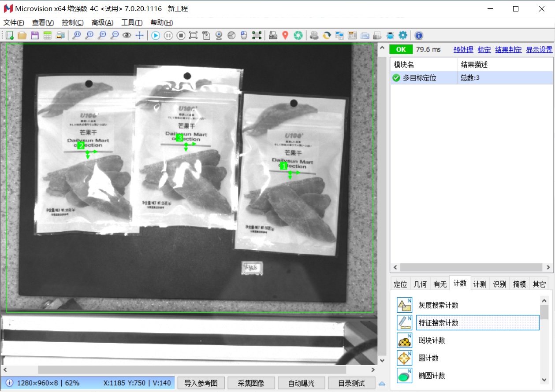
Task: Switch to the 计测 tab
Action: [480, 284]
